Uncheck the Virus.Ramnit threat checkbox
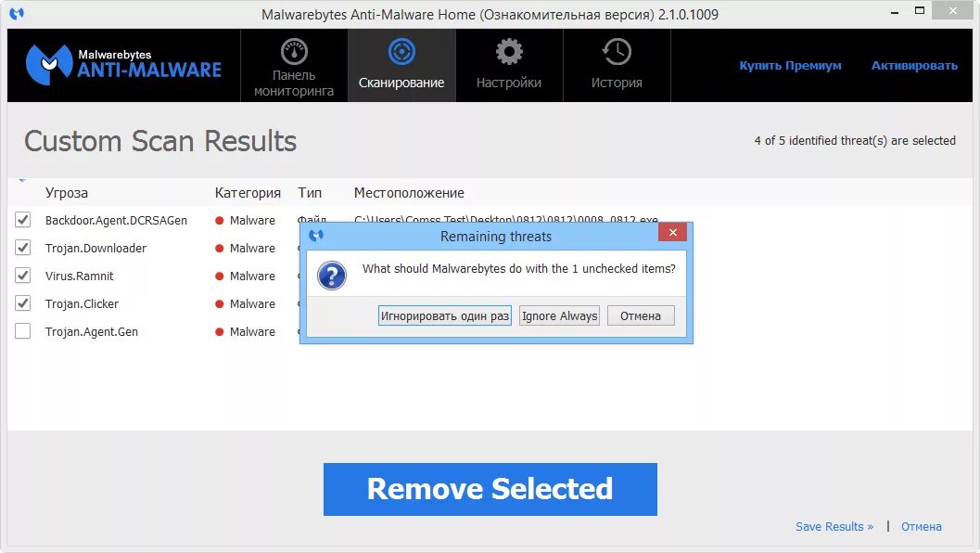 tap(22, 276)
